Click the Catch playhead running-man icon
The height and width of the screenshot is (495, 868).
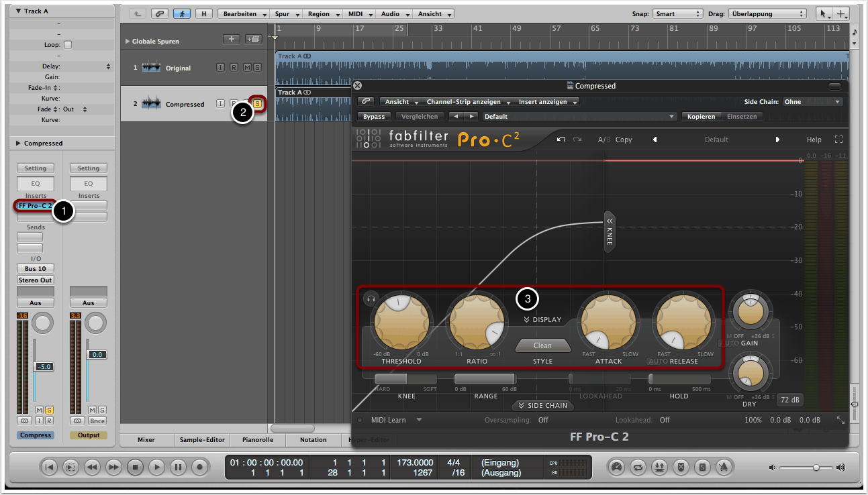point(181,13)
